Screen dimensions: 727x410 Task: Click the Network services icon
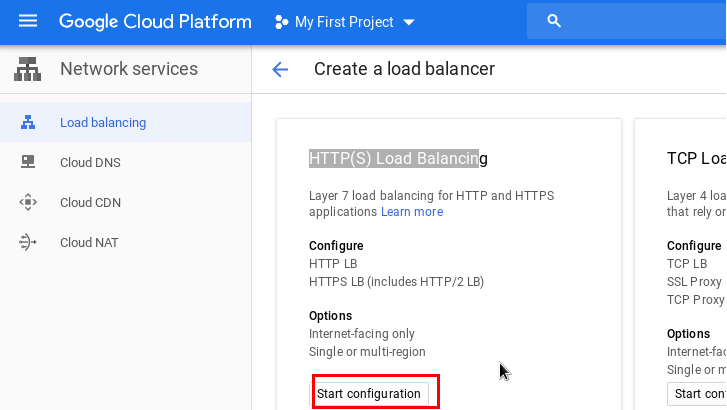point(28,70)
